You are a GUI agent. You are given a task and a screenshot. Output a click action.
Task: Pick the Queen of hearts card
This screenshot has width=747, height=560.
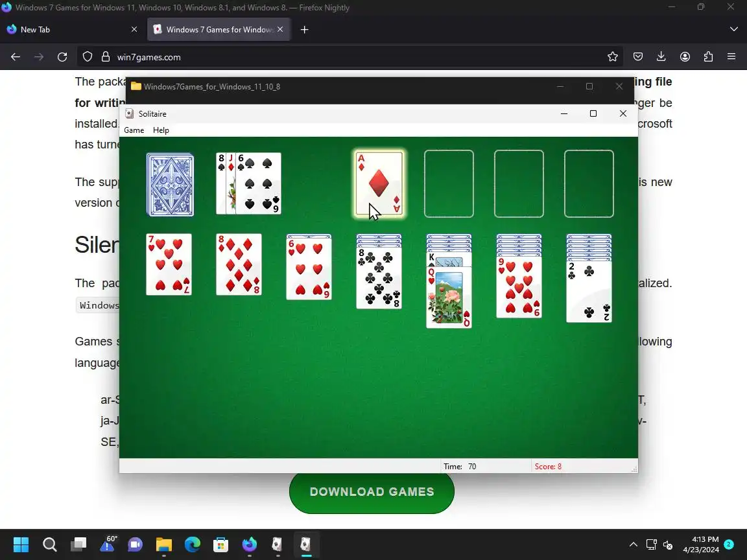point(449,297)
